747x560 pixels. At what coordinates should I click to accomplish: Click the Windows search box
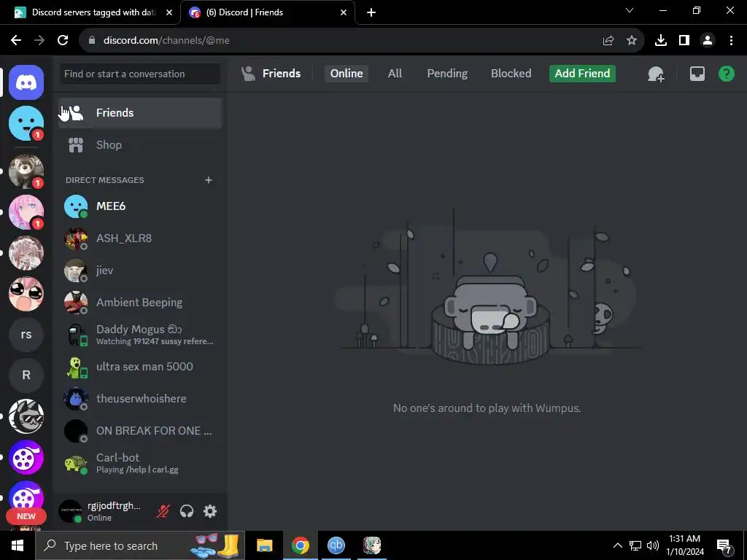(140, 545)
